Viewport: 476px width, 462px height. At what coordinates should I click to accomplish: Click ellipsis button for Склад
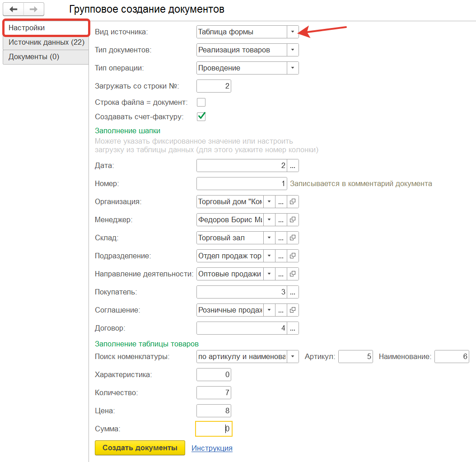(x=281, y=238)
